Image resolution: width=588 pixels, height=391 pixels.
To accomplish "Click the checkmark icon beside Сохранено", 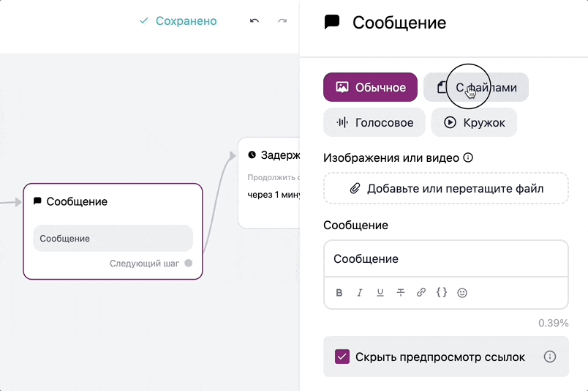I will click(x=143, y=21).
